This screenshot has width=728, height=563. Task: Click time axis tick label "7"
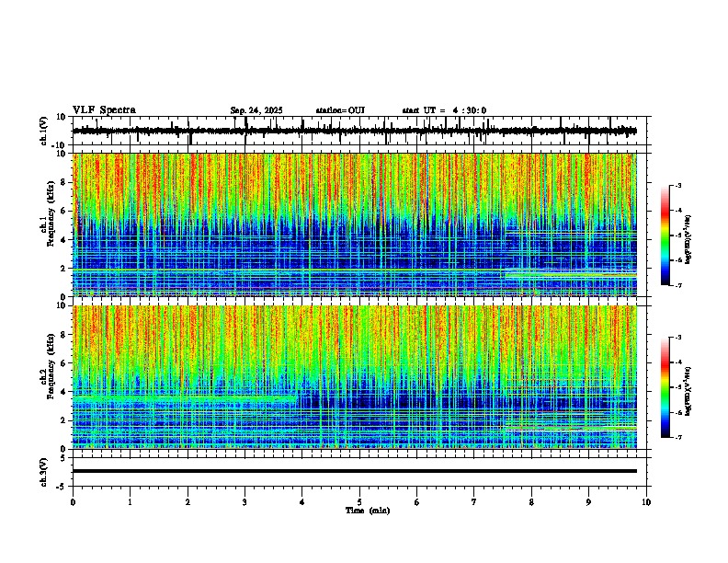pyautogui.click(x=474, y=502)
